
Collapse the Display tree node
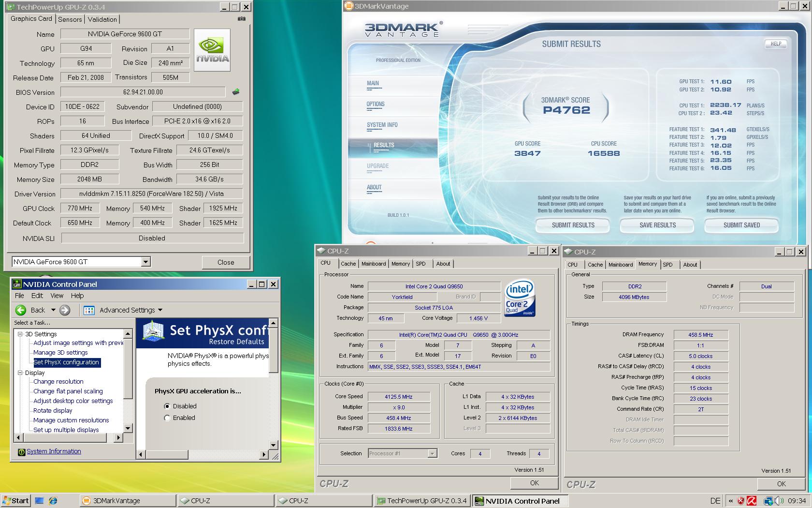20,373
